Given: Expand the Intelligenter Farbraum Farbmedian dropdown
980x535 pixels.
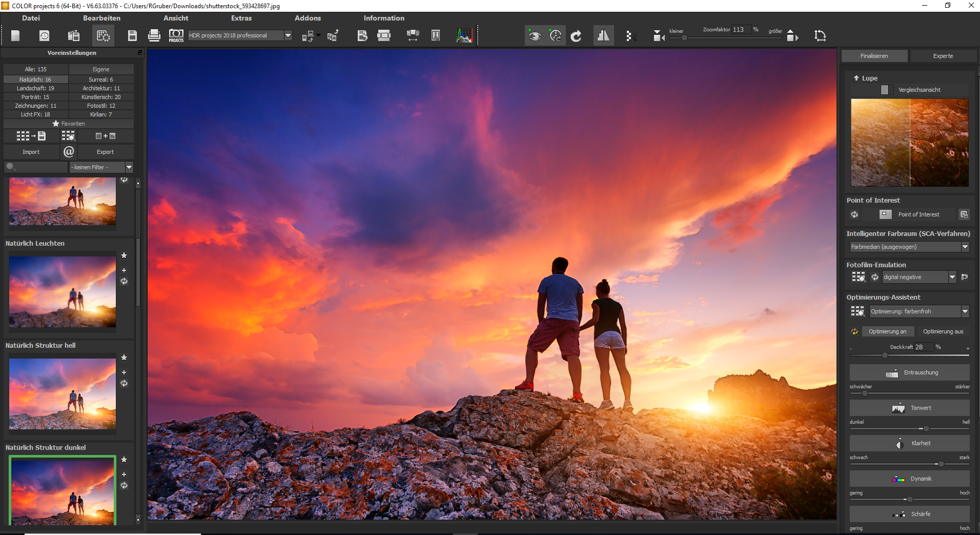Looking at the screenshot, I should click(966, 247).
